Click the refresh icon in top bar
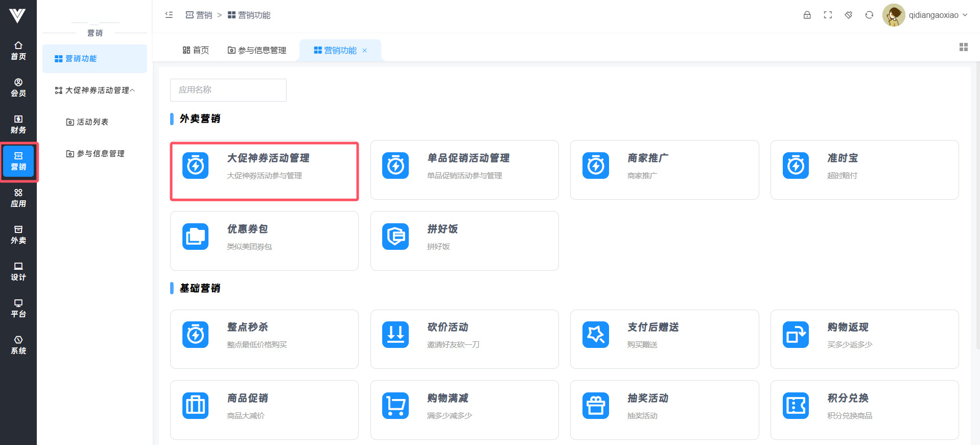 click(x=869, y=15)
